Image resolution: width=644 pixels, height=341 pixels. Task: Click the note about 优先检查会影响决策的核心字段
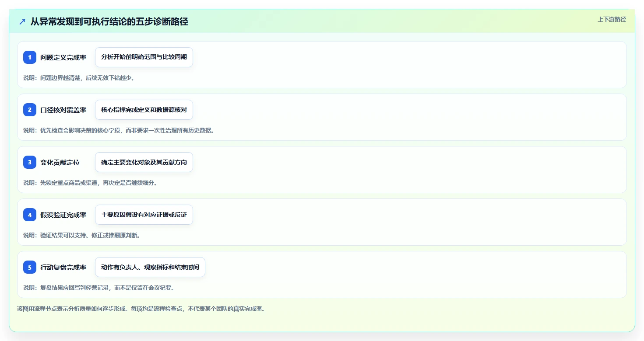pyautogui.click(x=119, y=130)
